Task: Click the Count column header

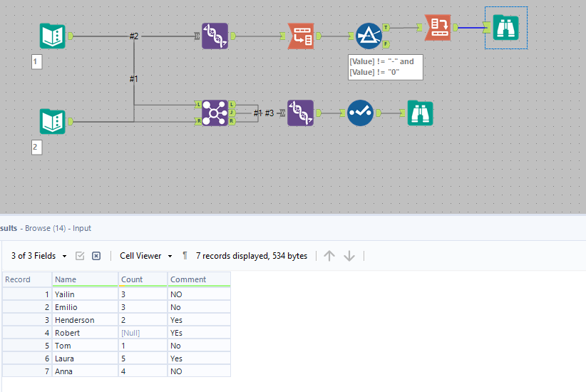Action: [x=143, y=279]
